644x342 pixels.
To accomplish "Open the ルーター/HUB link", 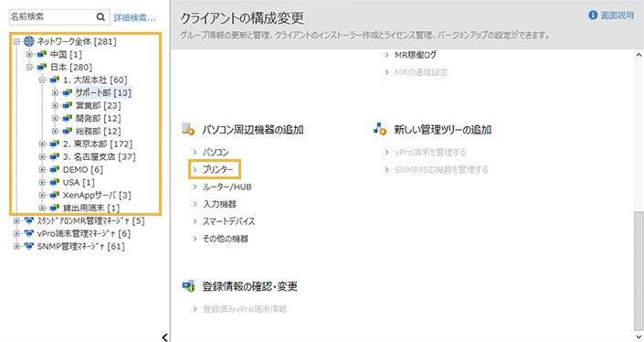I will pyautogui.click(x=227, y=187).
